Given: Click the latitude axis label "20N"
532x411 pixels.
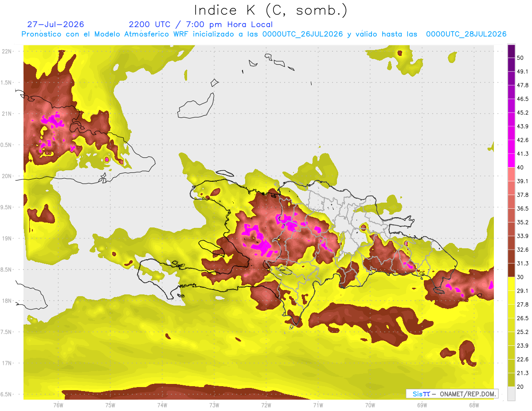Looking at the screenshot, I should (8, 176).
